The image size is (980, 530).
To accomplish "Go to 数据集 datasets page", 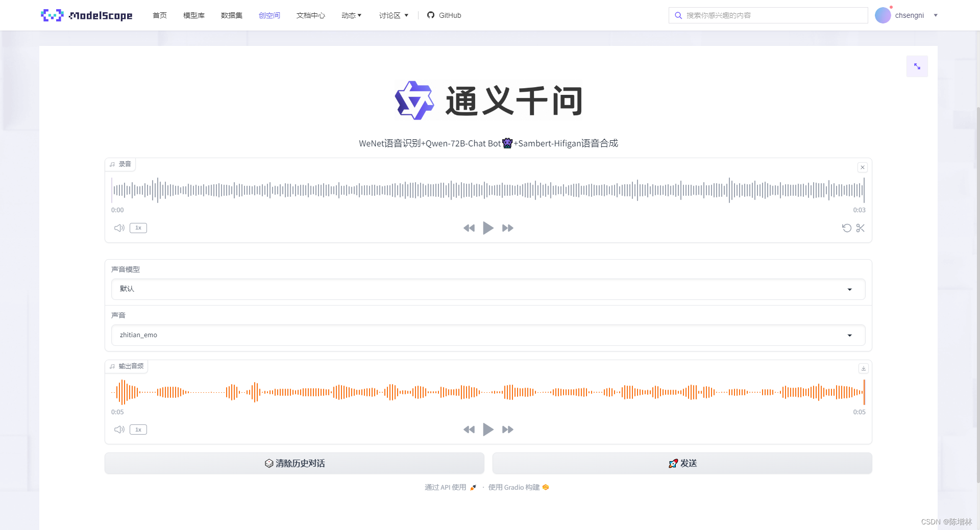I will [x=232, y=15].
